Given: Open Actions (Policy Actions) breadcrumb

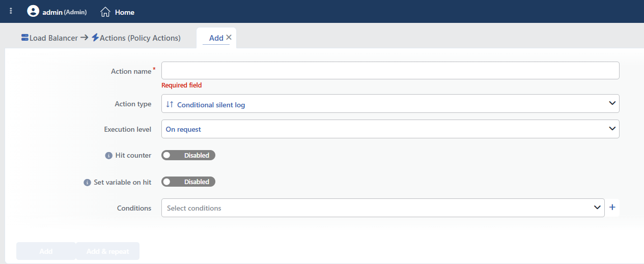Looking at the screenshot, I should coord(140,38).
